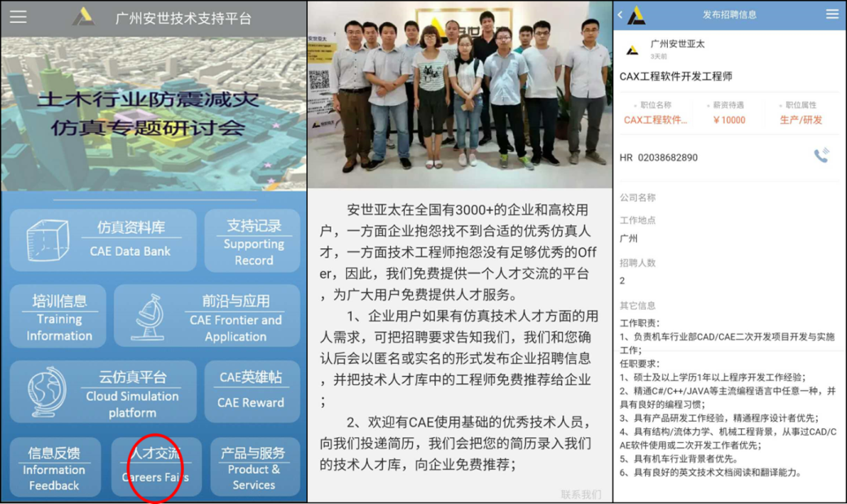Open the menu icon on the 发布招聘信息 header

(832, 14)
